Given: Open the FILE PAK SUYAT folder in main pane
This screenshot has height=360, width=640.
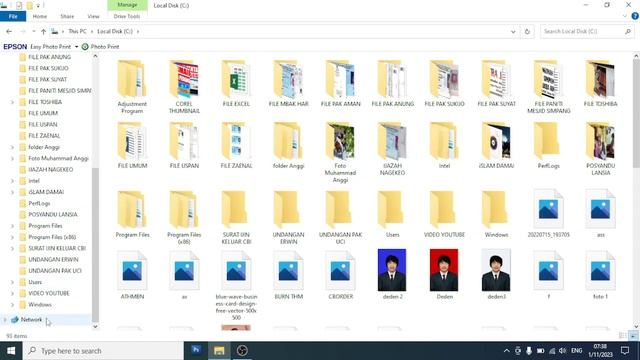Looking at the screenshot, I should tap(497, 83).
